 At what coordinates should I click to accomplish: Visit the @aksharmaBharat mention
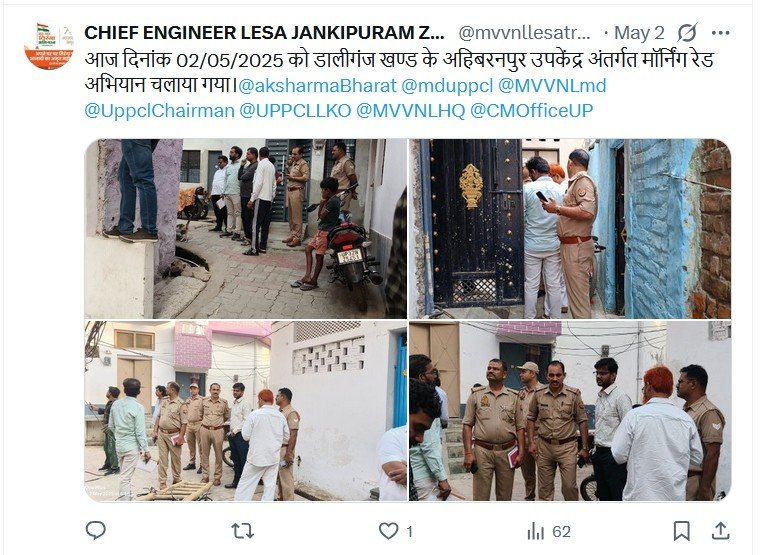[317, 86]
